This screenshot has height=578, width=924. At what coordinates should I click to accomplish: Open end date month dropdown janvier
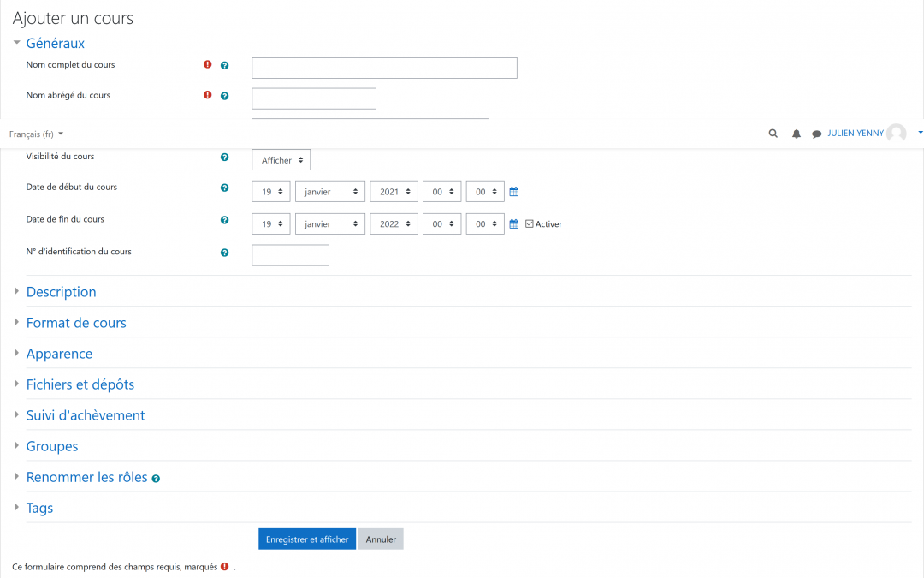click(330, 224)
